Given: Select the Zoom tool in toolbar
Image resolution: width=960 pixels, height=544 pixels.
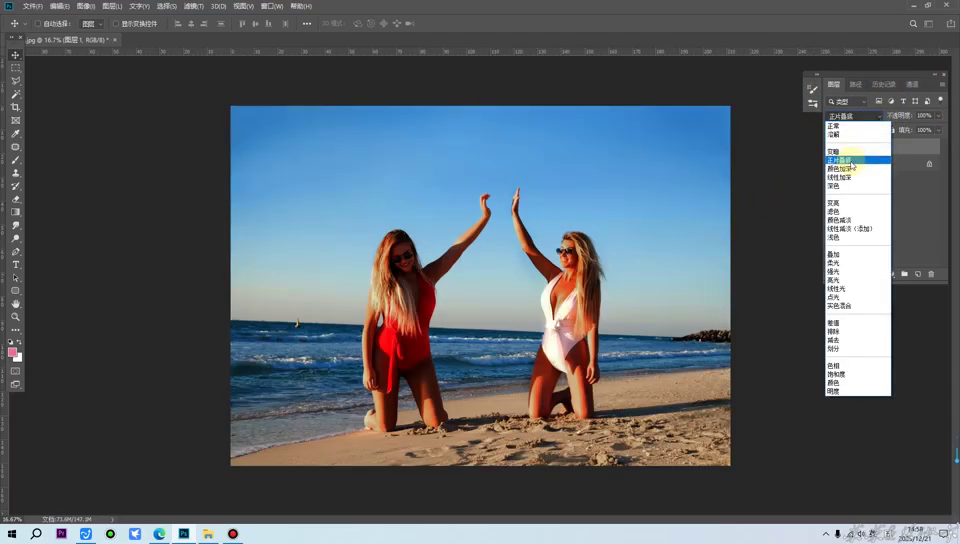Looking at the screenshot, I should (15, 317).
